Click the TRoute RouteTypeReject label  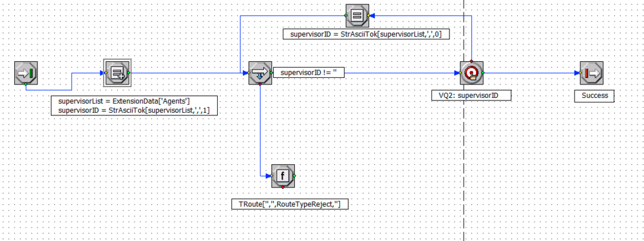[290, 204]
